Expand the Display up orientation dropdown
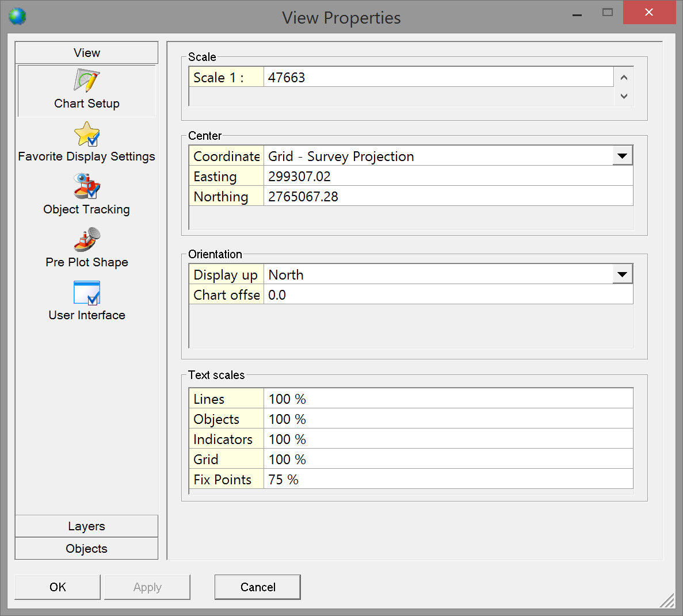The image size is (683, 616). tap(622, 274)
